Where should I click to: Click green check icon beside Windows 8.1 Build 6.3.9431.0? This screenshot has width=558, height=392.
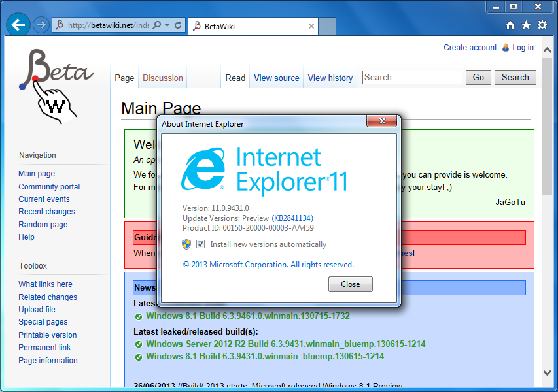(139, 357)
